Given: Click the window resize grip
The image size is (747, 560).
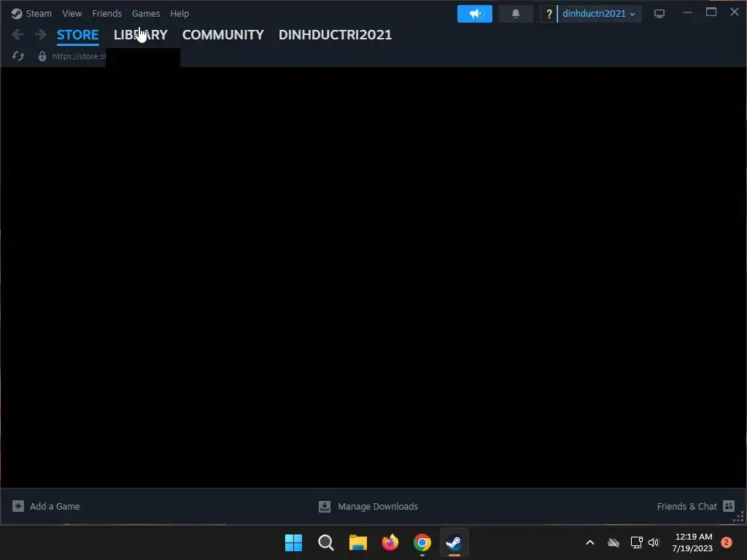Looking at the screenshot, I should 740,517.
